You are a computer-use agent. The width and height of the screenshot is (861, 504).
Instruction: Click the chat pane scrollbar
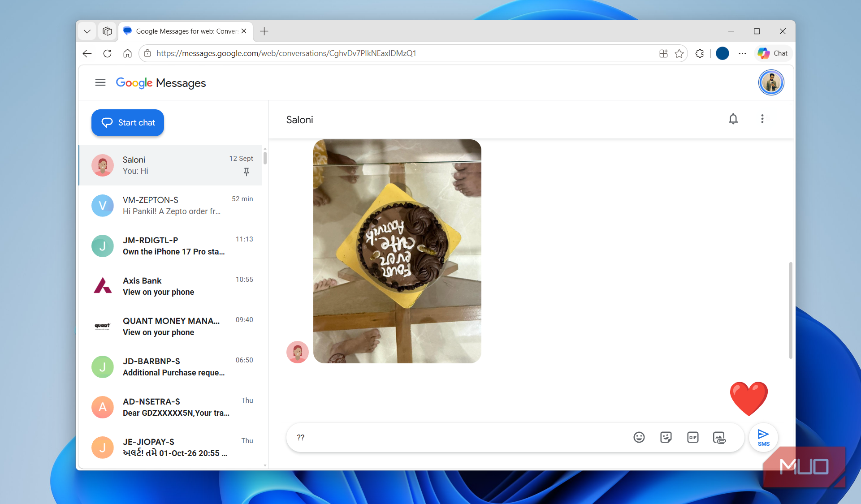pos(791,310)
